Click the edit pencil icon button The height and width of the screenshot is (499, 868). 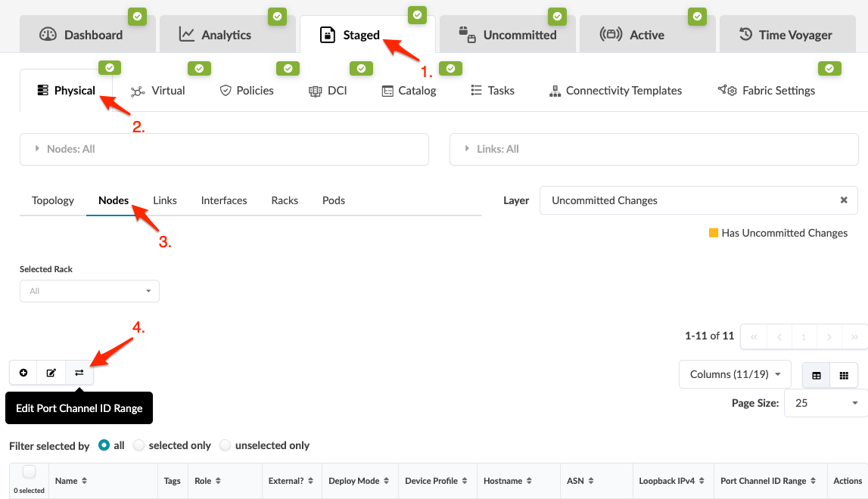(51, 373)
